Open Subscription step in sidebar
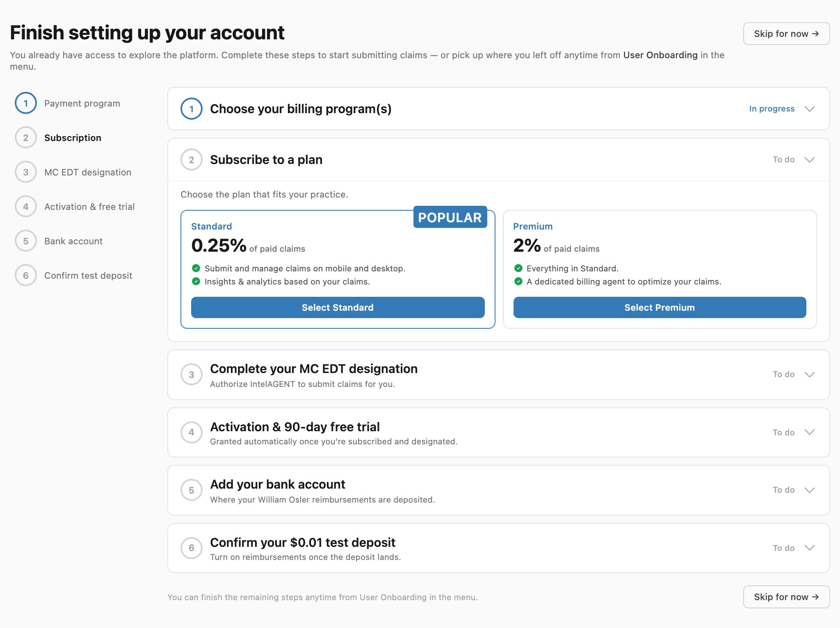The height and width of the screenshot is (628, 840). pyautogui.click(x=73, y=138)
